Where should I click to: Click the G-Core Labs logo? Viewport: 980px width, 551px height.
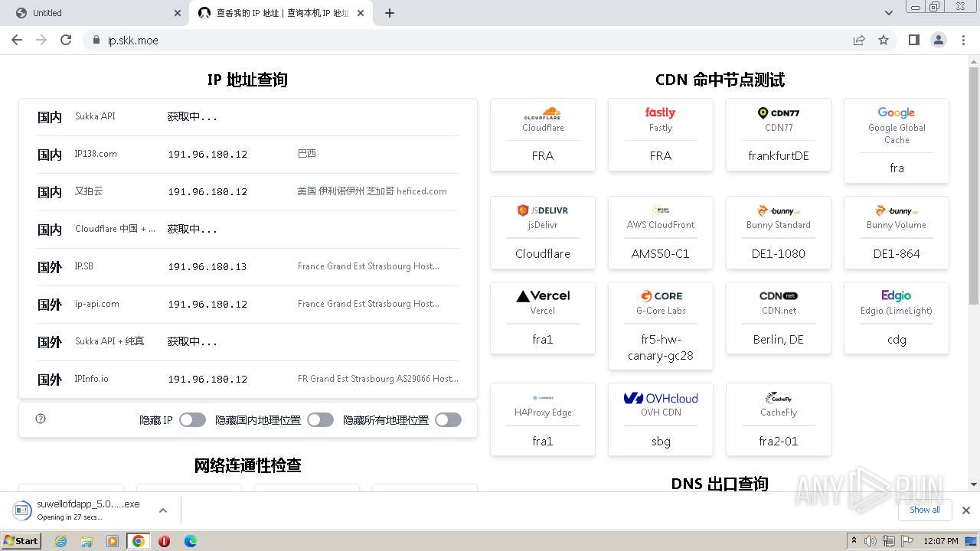[x=661, y=296]
